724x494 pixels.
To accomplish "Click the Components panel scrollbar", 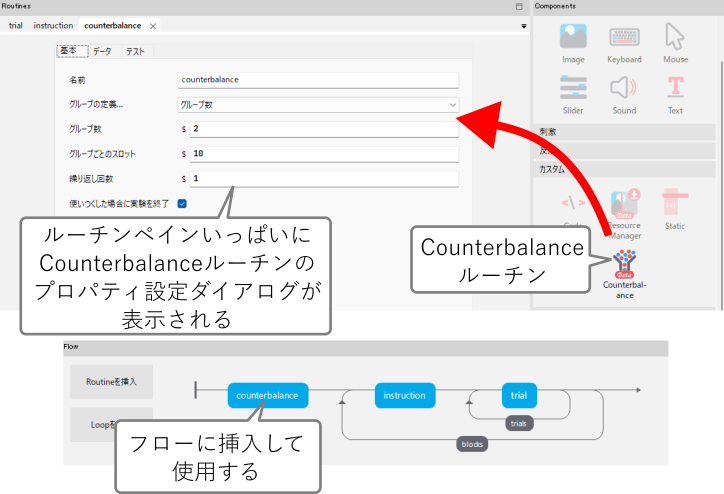I will click(721, 185).
